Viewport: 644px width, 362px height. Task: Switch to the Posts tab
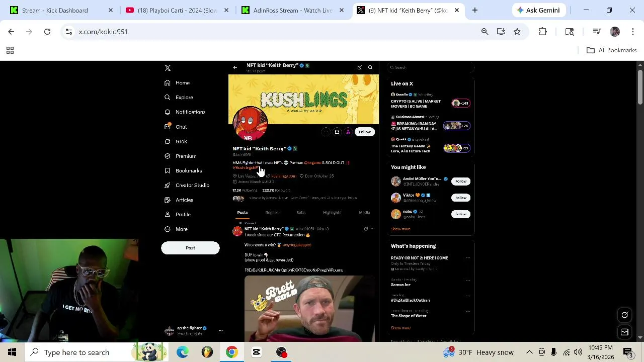[243, 213]
